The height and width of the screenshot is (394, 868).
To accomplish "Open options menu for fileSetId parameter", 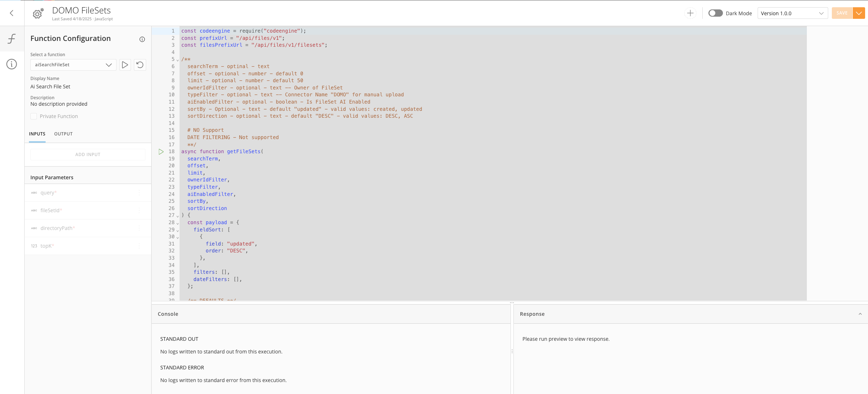I will [x=139, y=210].
